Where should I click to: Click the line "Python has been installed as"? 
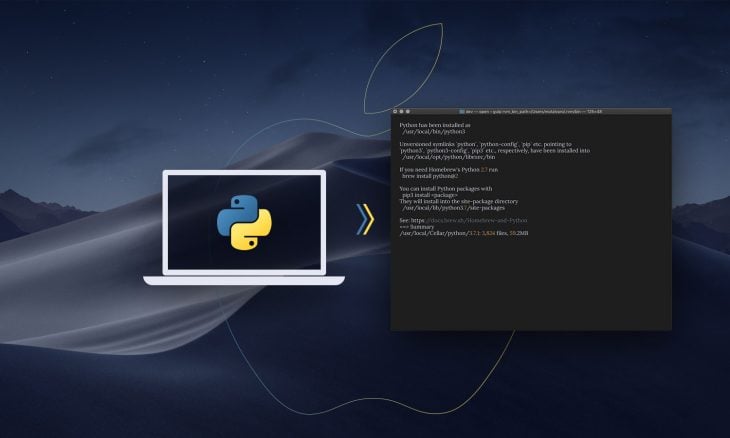(435, 125)
